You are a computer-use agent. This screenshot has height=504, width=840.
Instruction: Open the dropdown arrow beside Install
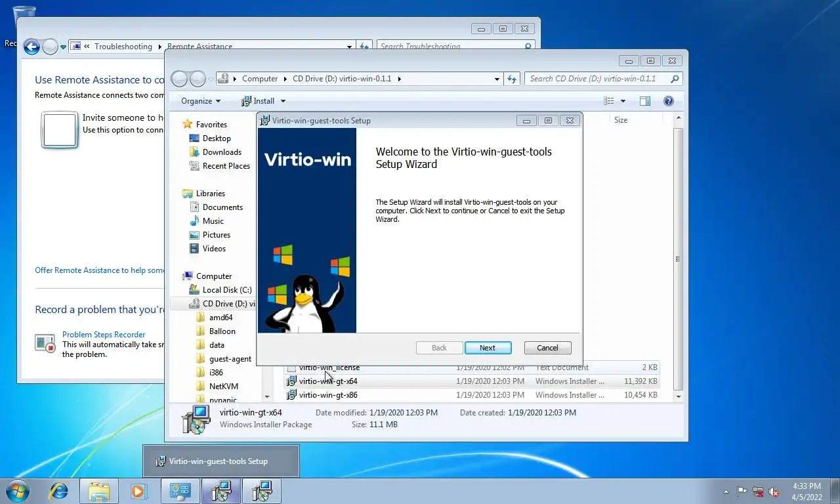coord(283,101)
